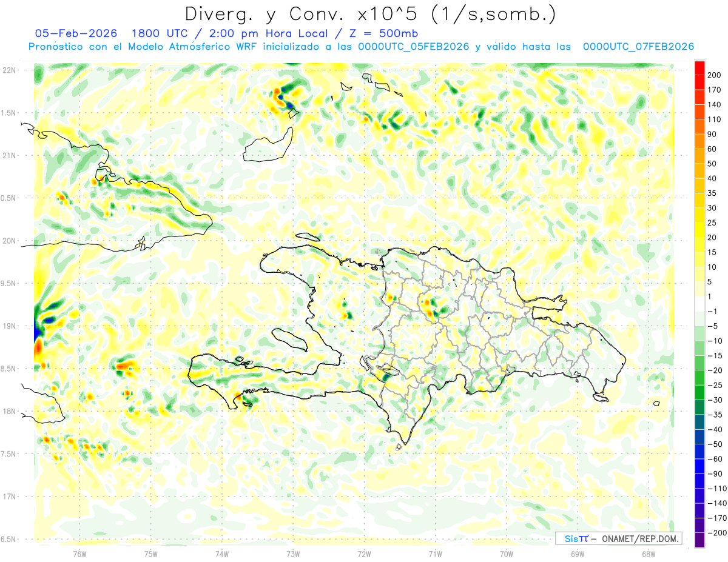Click the "22N" latitude label
The width and height of the screenshot is (728, 562).
pyautogui.click(x=9, y=70)
